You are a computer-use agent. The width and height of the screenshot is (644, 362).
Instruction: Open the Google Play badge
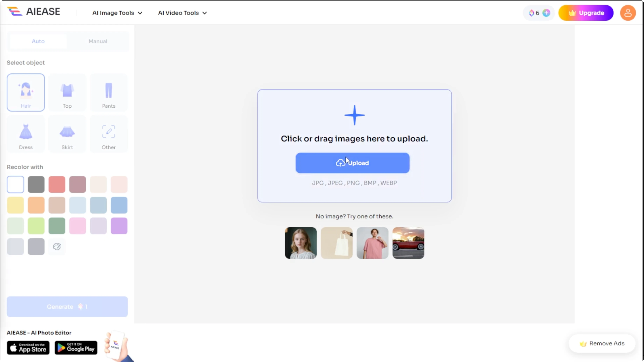tap(76, 347)
